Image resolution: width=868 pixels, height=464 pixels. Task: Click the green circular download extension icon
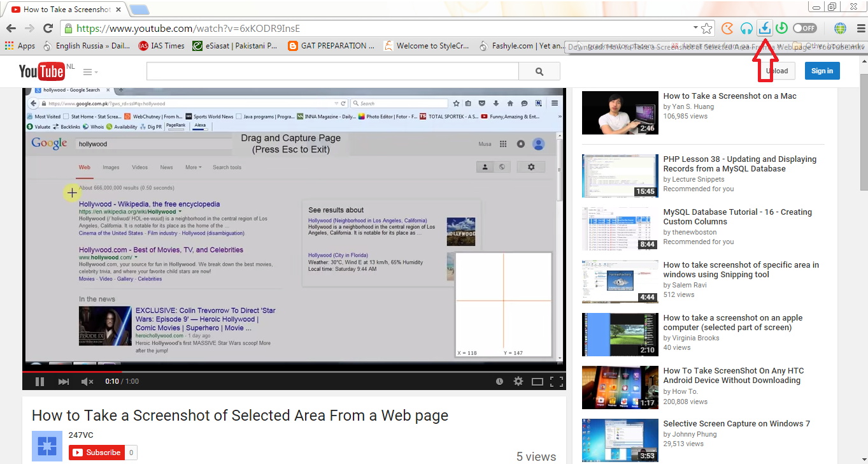tap(783, 28)
